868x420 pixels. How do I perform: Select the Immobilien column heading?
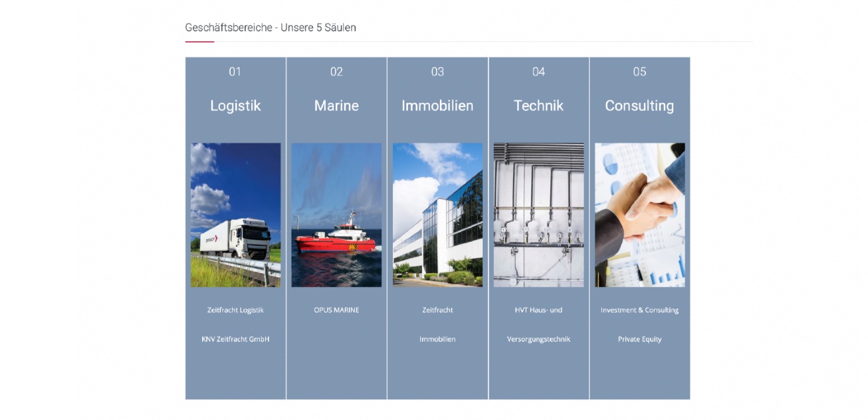437,106
